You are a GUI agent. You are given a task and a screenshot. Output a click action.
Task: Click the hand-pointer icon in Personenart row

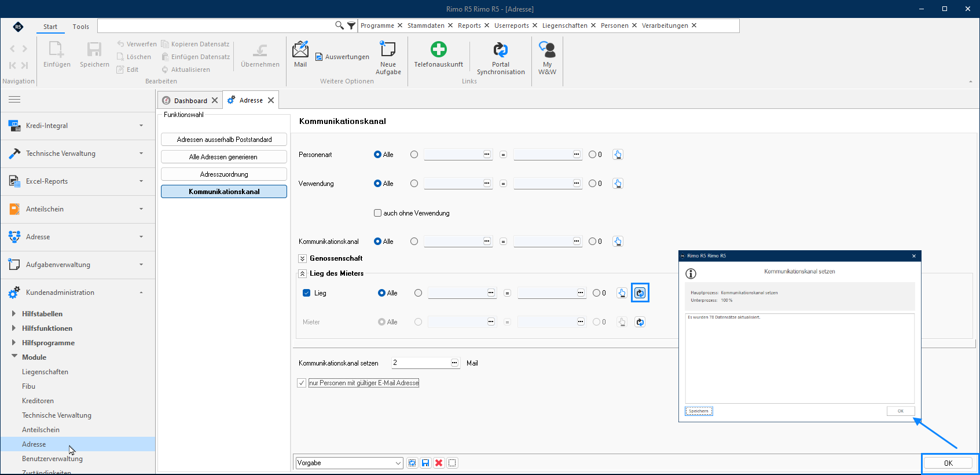(618, 155)
